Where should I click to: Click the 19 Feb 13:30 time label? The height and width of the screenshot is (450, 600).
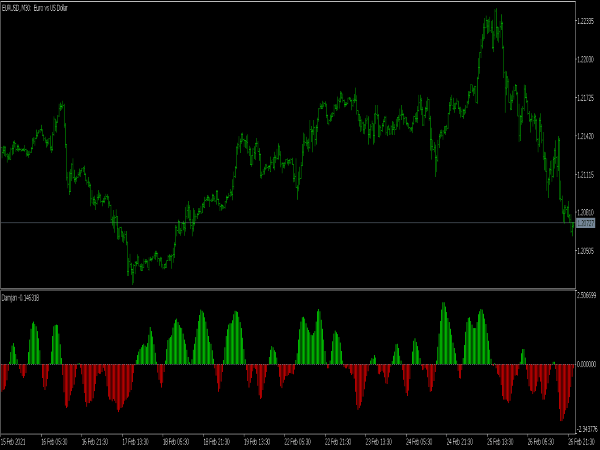257,442
